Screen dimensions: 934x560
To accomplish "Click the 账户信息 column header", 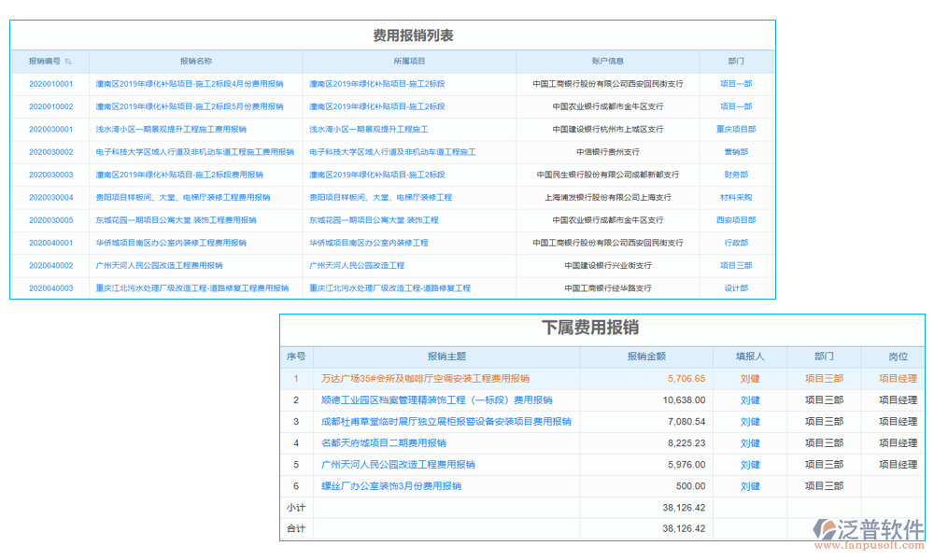I will (607, 62).
